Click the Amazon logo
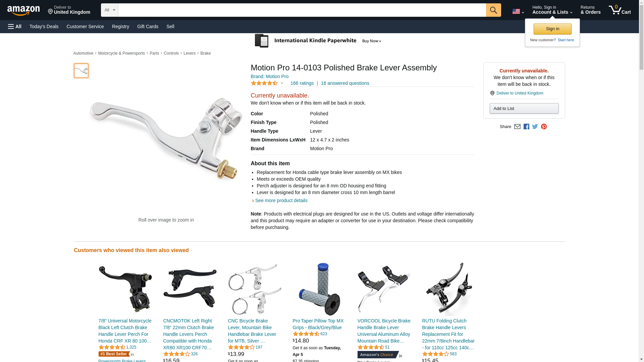This screenshot has height=362, width=644. click(x=23, y=11)
